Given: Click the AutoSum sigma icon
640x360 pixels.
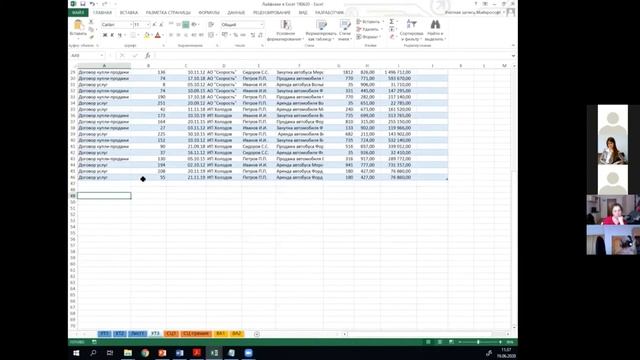Looking at the screenshot, I should pyautogui.click(x=392, y=22).
